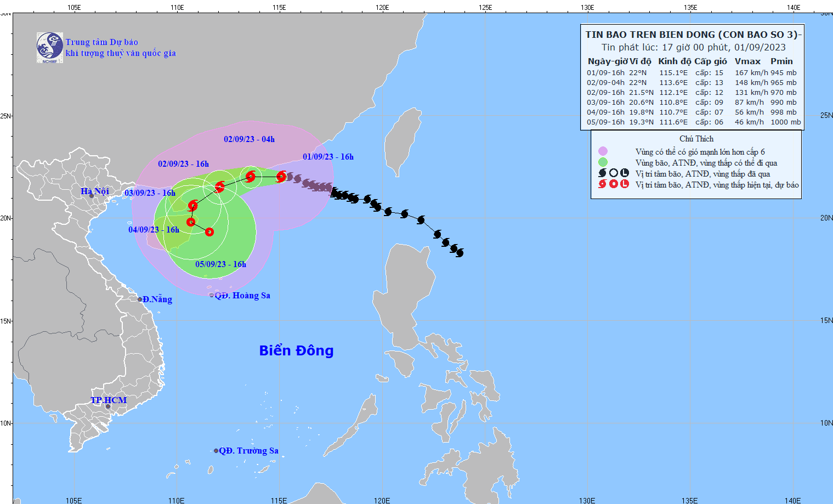Click table date '05/09-16h'
This screenshot has height=504, width=833.
pyautogui.click(x=605, y=122)
